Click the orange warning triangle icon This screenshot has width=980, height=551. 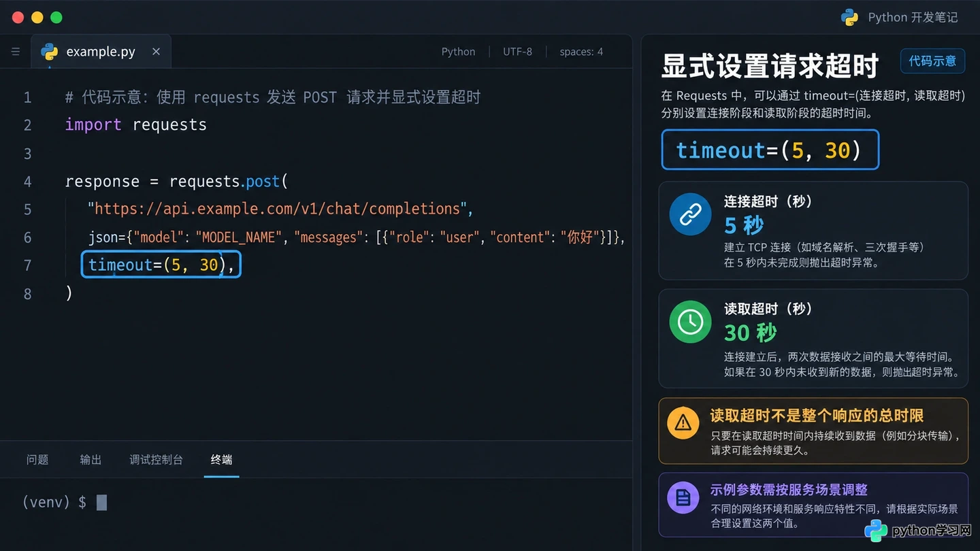click(683, 422)
